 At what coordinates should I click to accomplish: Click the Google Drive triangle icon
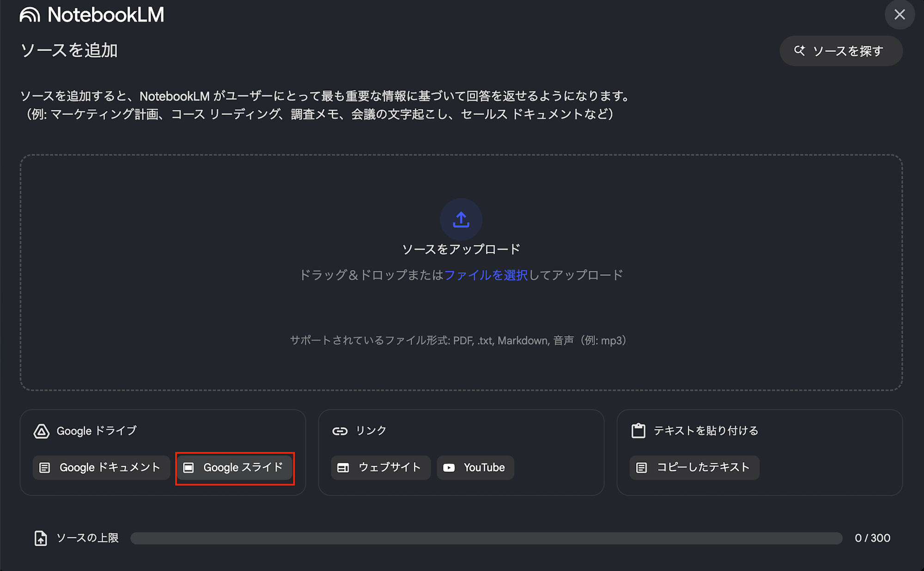pos(42,431)
